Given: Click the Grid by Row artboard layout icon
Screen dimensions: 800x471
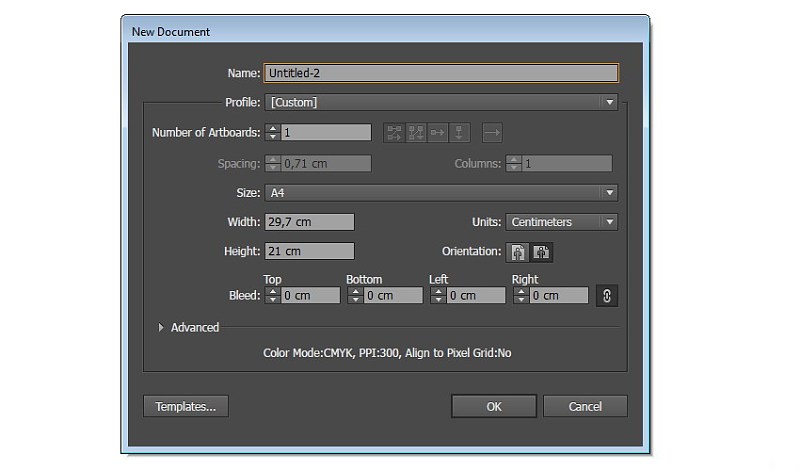Looking at the screenshot, I should pos(394,132).
